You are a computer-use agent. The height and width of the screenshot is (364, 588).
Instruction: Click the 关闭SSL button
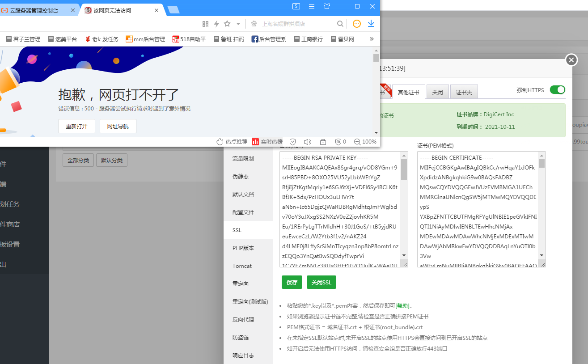point(321,283)
